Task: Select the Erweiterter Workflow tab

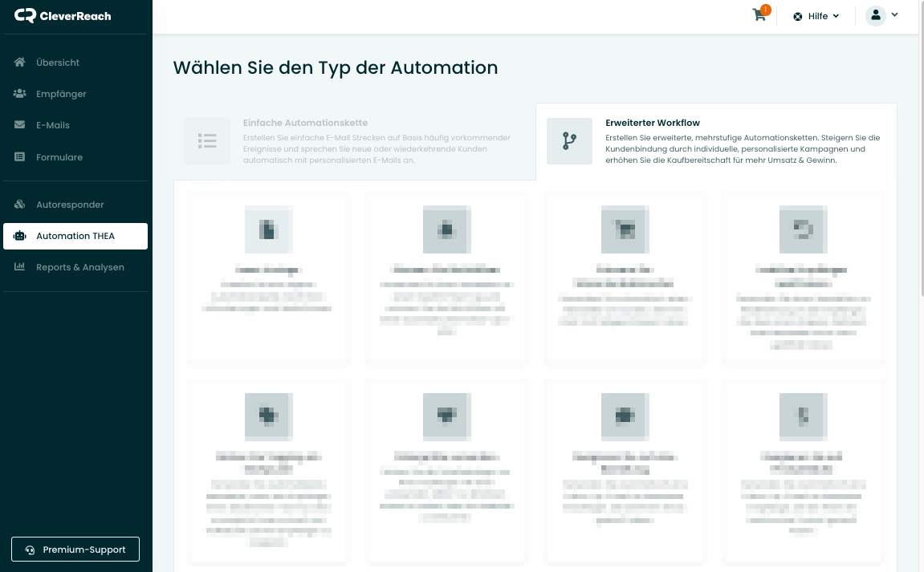Action: (715, 141)
